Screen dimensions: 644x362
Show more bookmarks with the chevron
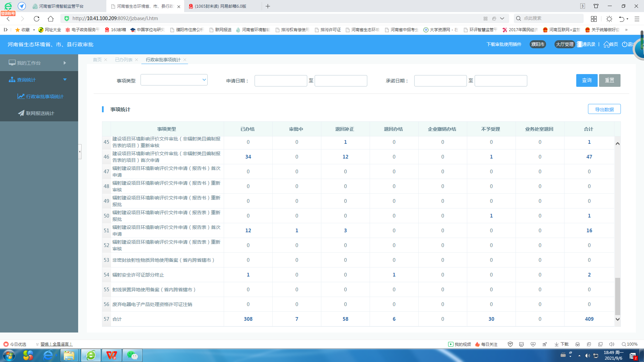pyautogui.click(x=626, y=30)
